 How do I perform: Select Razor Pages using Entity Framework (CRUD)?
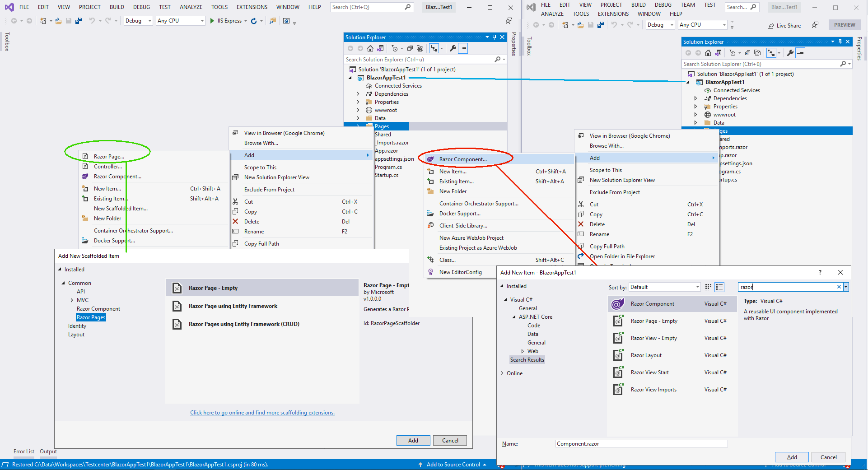262,324
